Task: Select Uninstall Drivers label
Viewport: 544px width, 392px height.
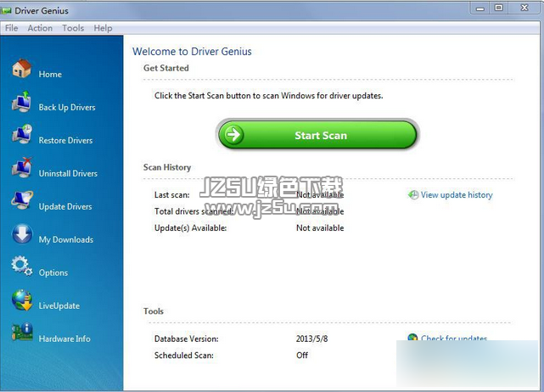Action: click(x=68, y=173)
